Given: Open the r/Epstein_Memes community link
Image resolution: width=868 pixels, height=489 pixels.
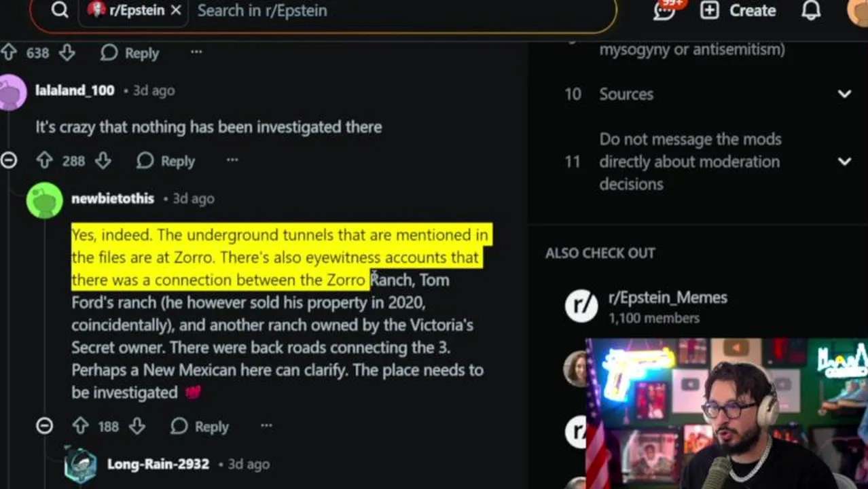Looking at the screenshot, I should coord(668,297).
